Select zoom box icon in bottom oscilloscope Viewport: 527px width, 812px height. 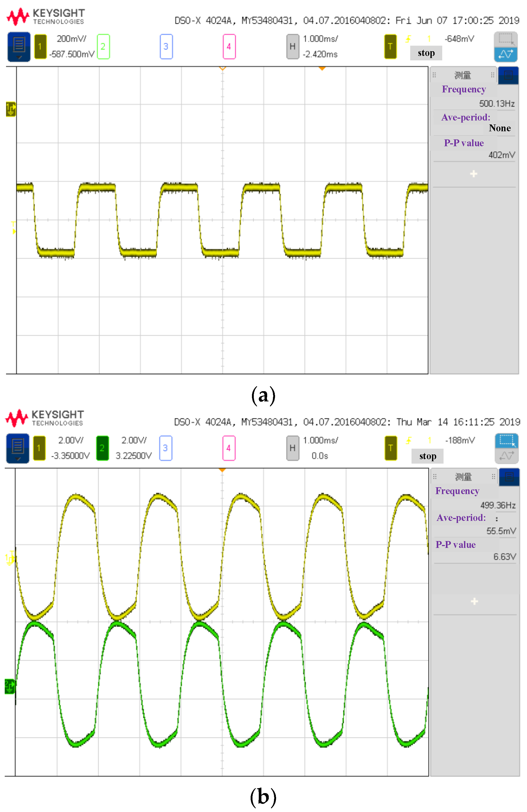coord(507,441)
